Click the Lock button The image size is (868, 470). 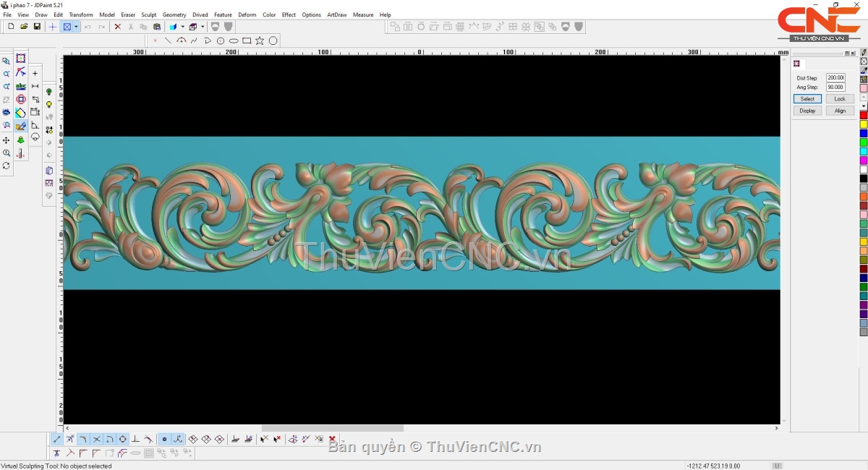point(840,99)
